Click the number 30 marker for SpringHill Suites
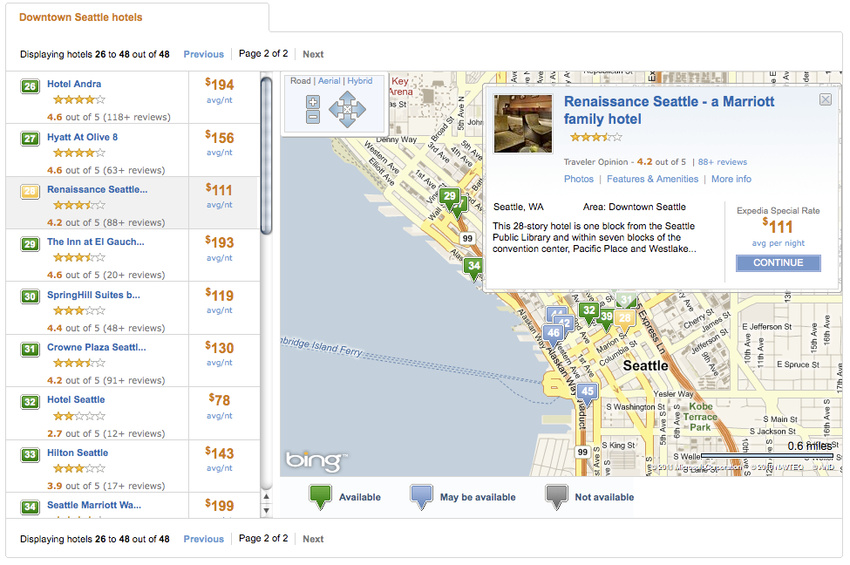Image resolution: width=850 pixels, height=565 pixels. click(x=30, y=297)
